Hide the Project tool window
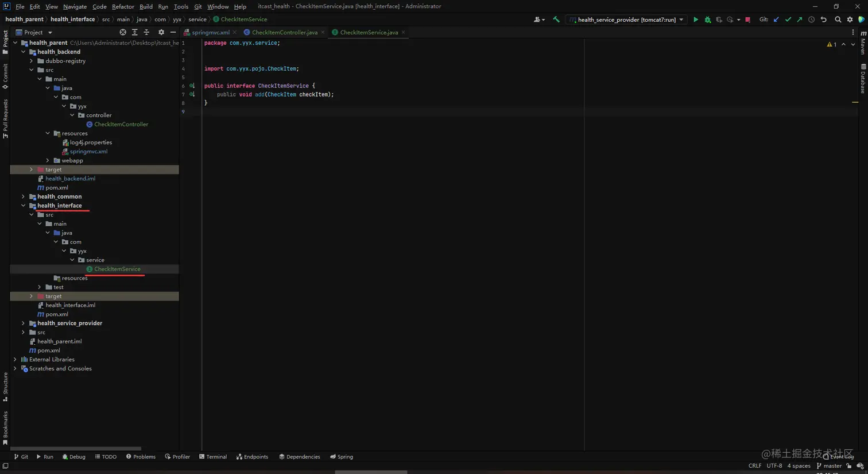Viewport: 868px width, 474px height. [173, 32]
